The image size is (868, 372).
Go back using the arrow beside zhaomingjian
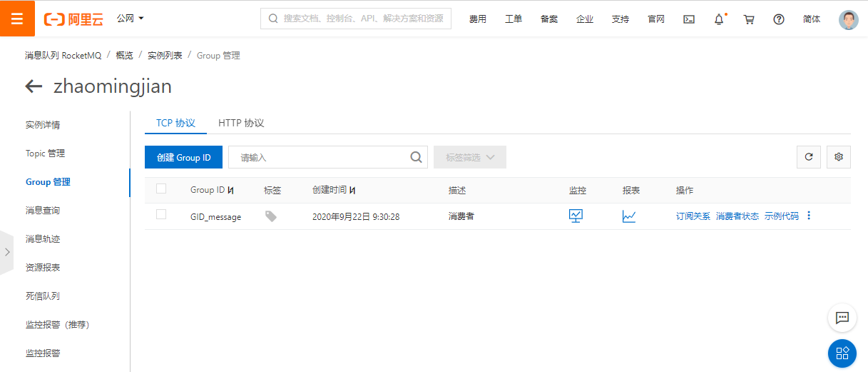[34, 86]
